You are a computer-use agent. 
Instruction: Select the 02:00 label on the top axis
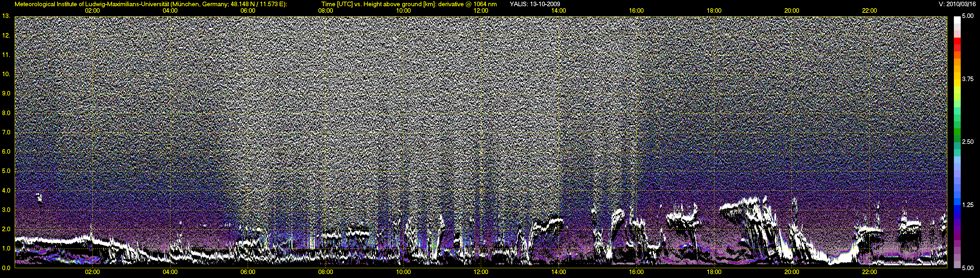(x=92, y=11)
